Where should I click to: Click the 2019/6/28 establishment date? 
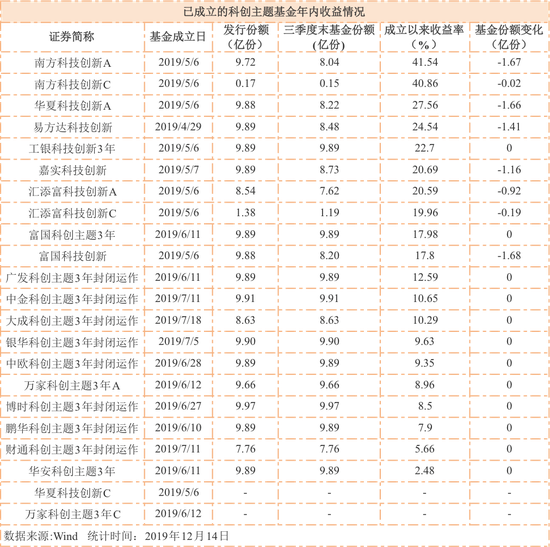point(178,363)
